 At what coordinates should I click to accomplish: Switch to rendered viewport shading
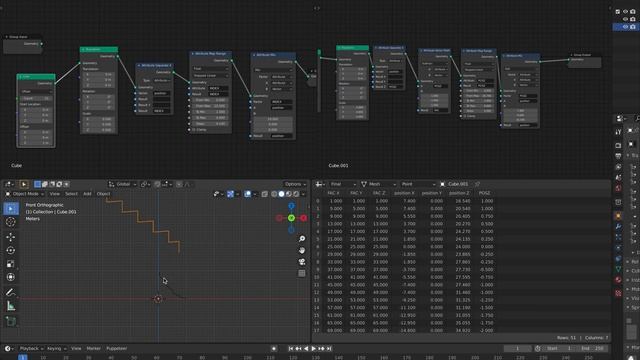(296, 194)
